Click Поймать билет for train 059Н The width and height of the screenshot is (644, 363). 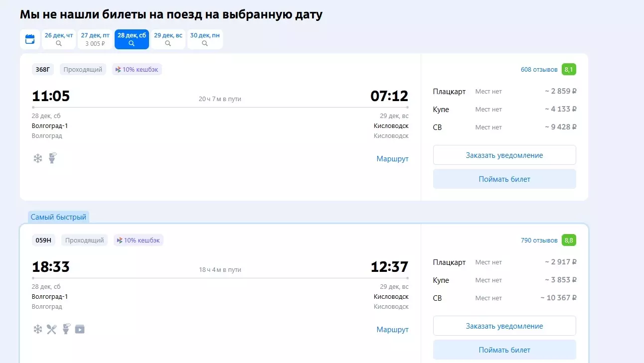504,350
